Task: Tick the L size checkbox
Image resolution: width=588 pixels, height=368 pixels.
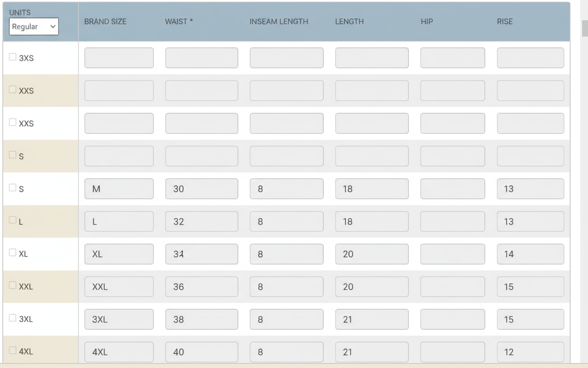Action: click(x=13, y=220)
